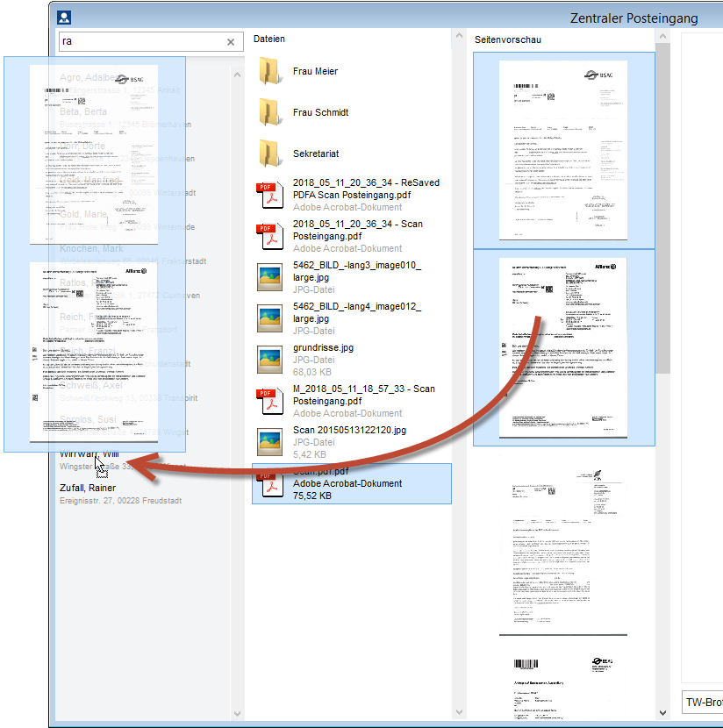The image size is (723, 728).
Task: Select contact Zufall, Rainer
Action: click(120, 494)
